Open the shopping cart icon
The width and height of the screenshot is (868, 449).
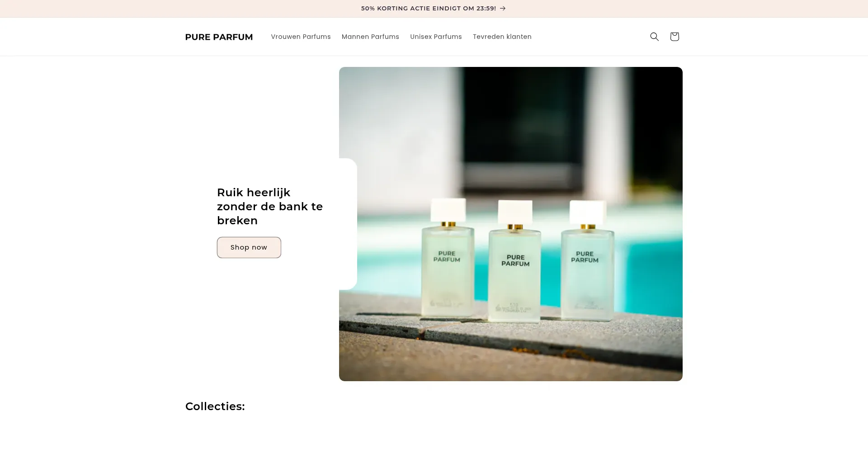(675, 37)
